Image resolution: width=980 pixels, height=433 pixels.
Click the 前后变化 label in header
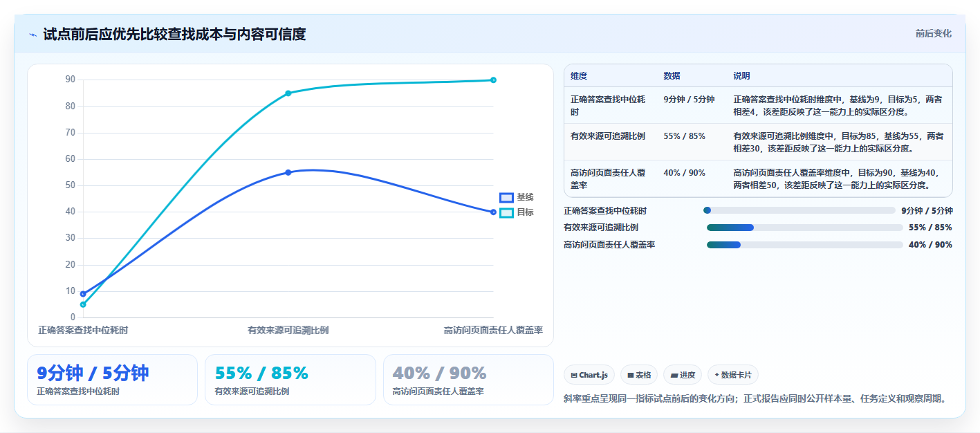[933, 33]
